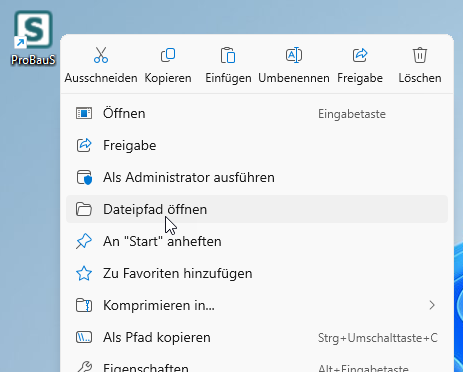
Task: Click the path icon beside Als Pfad kopieren
Action: pyautogui.click(x=84, y=337)
